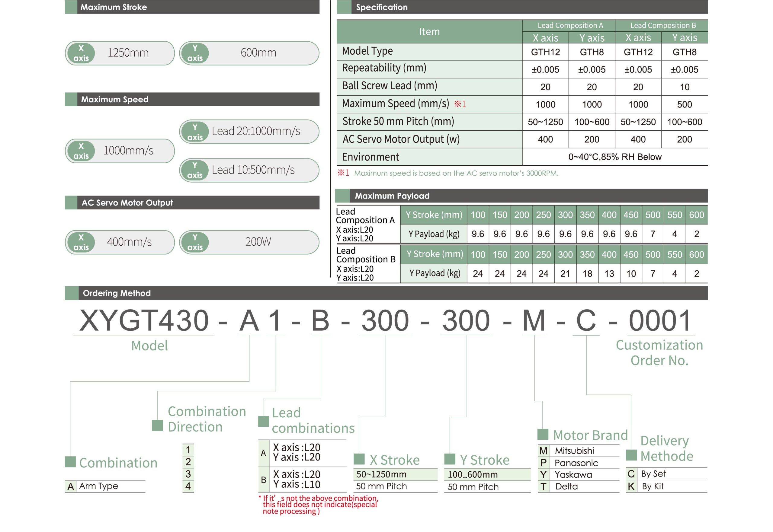Click the Y axis badge for Lead 20:1000mm/s
The width and height of the screenshot is (773, 532).
(x=195, y=132)
